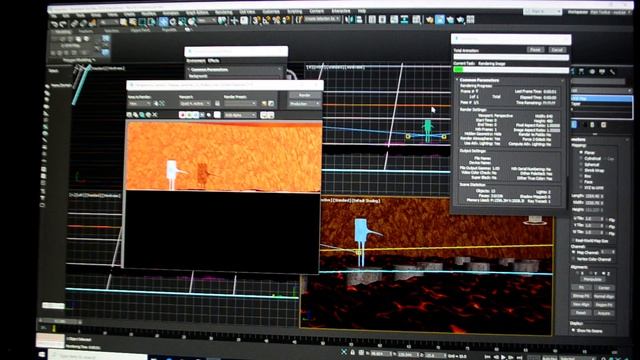Toggle the pin stack icon below modifier stack
The height and width of the screenshot is (360, 640).
pyautogui.click(x=574, y=124)
